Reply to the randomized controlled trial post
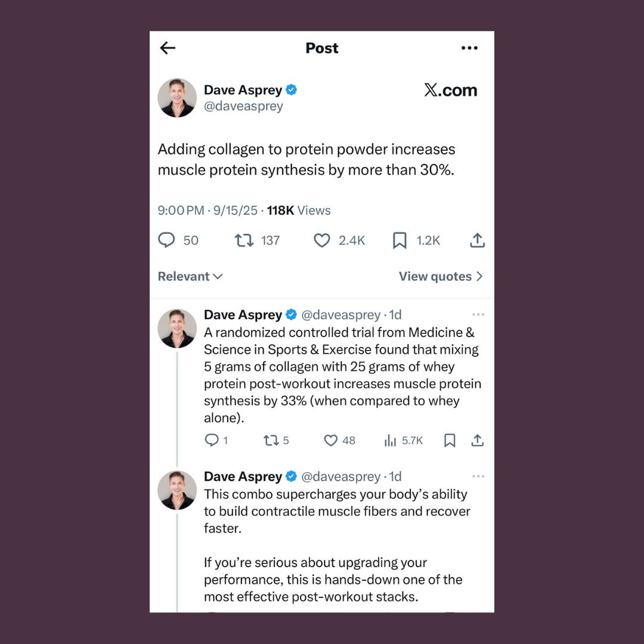The width and height of the screenshot is (644, 644). coord(212,440)
